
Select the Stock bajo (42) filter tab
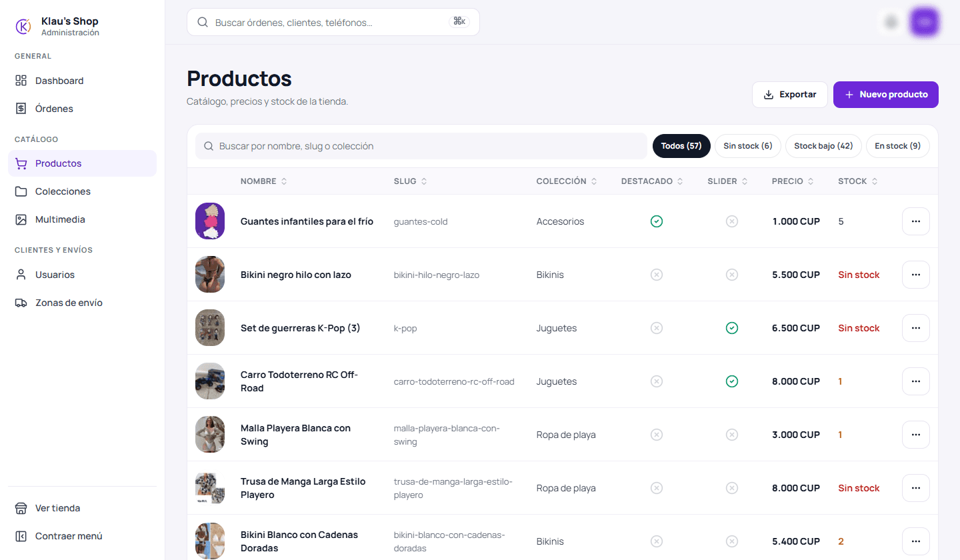pyautogui.click(x=823, y=146)
